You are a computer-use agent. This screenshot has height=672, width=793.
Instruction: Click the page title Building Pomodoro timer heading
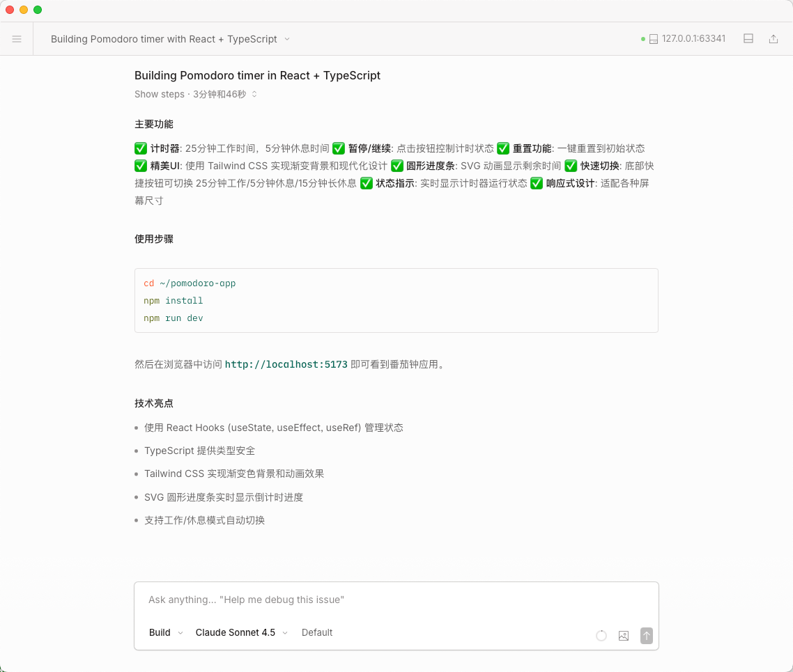click(x=257, y=75)
